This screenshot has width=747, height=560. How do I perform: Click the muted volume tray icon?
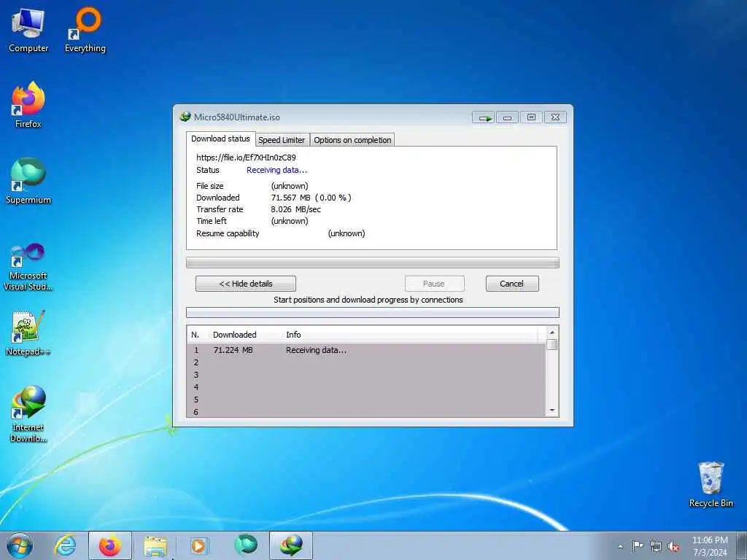pos(673,546)
